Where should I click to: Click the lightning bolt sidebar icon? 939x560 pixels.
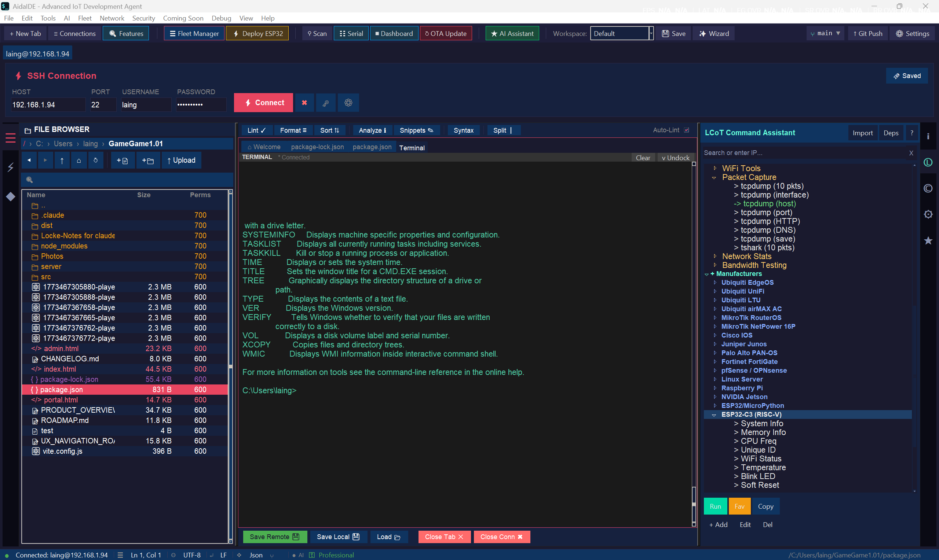[x=11, y=167]
